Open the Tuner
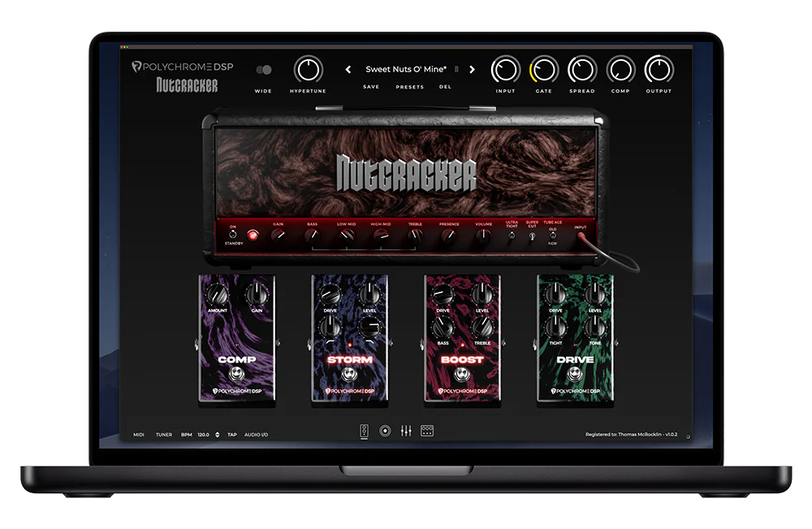The height and width of the screenshot is (529, 812). [x=164, y=435]
